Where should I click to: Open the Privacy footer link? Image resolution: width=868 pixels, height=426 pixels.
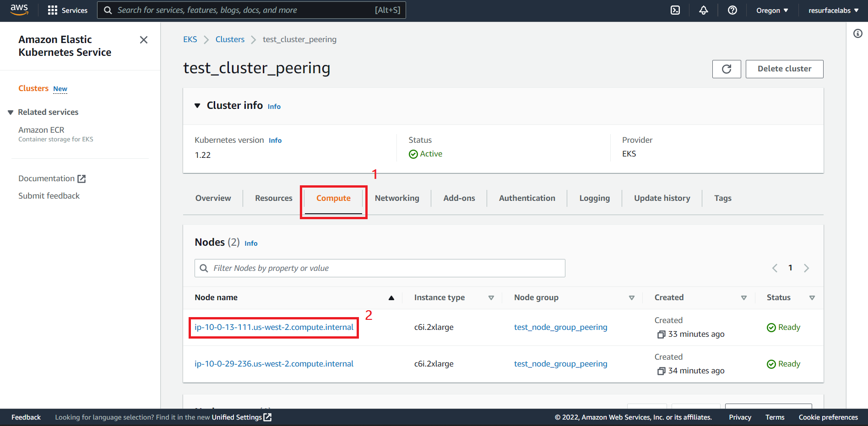740,417
